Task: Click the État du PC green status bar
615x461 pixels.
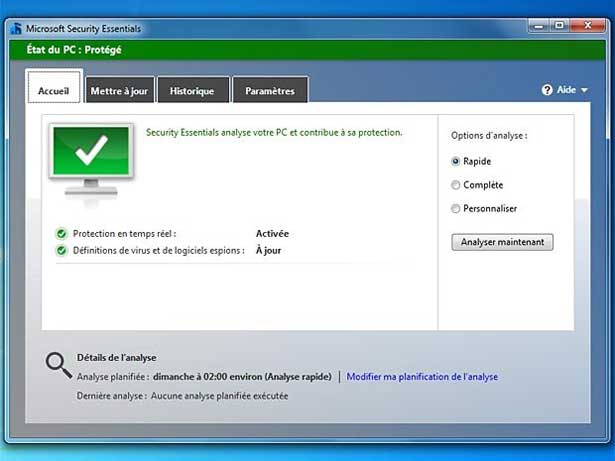Action: click(300, 50)
